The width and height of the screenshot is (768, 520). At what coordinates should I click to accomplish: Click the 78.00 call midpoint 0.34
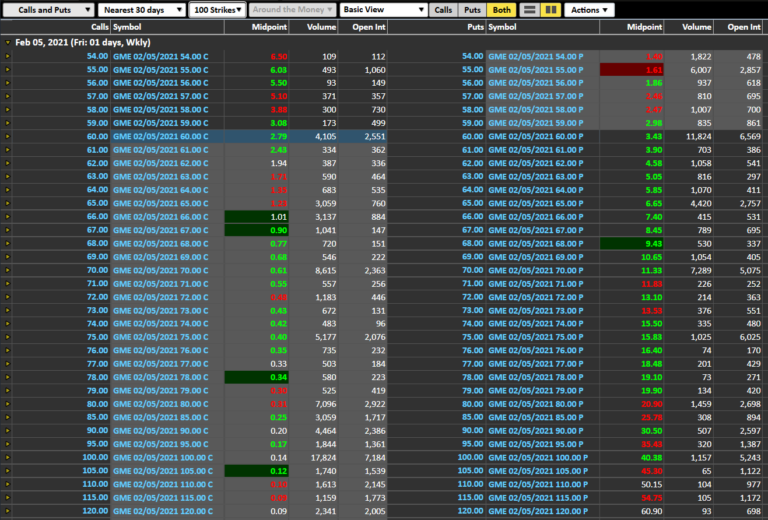coord(257,377)
